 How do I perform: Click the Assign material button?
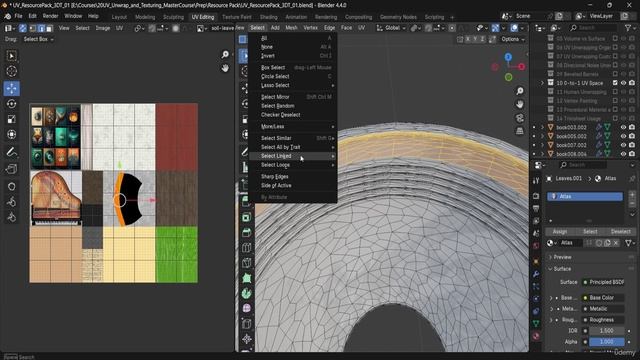(560, 231)
